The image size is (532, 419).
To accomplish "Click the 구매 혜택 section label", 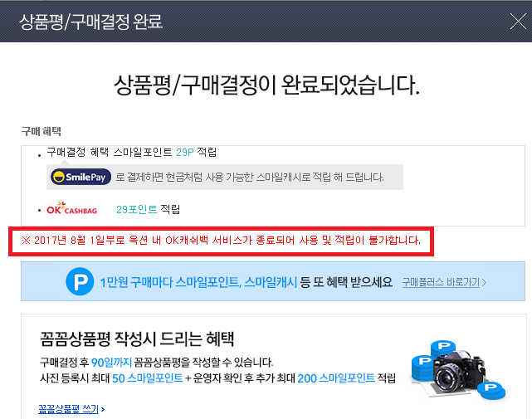I will (41, 131).
